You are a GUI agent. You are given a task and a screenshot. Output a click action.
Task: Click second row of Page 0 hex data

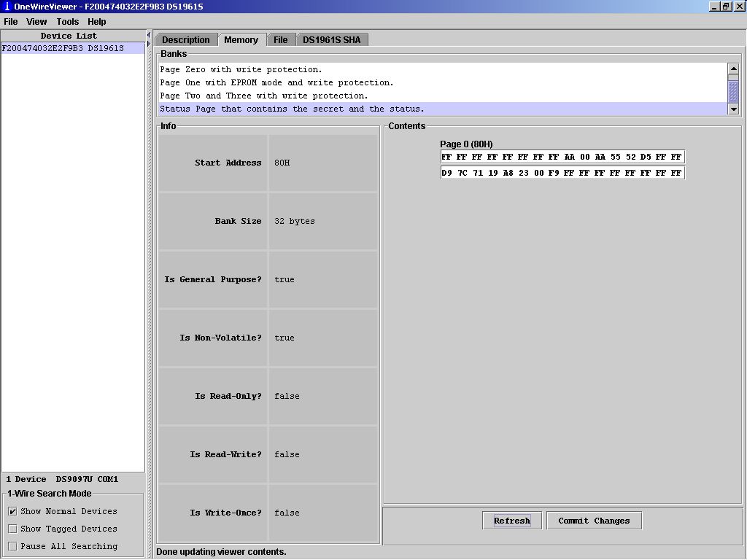[x=562, y=173]
